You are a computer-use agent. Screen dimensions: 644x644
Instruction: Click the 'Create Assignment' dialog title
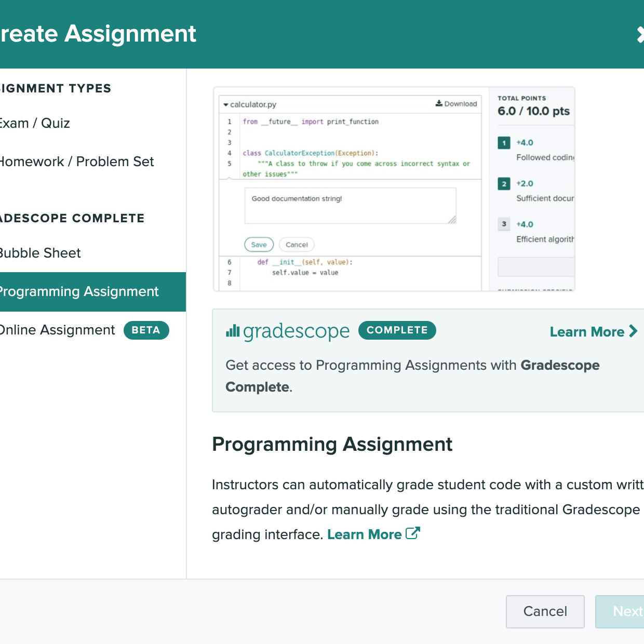[x=98, y=34]
